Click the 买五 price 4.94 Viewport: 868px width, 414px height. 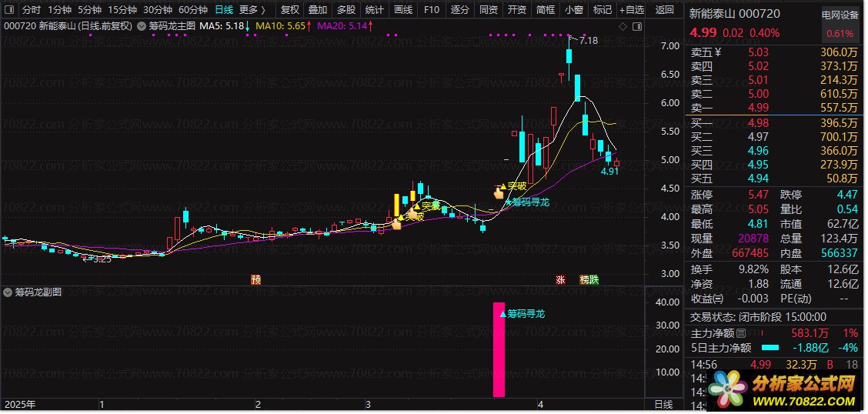[x=758, y=179]
